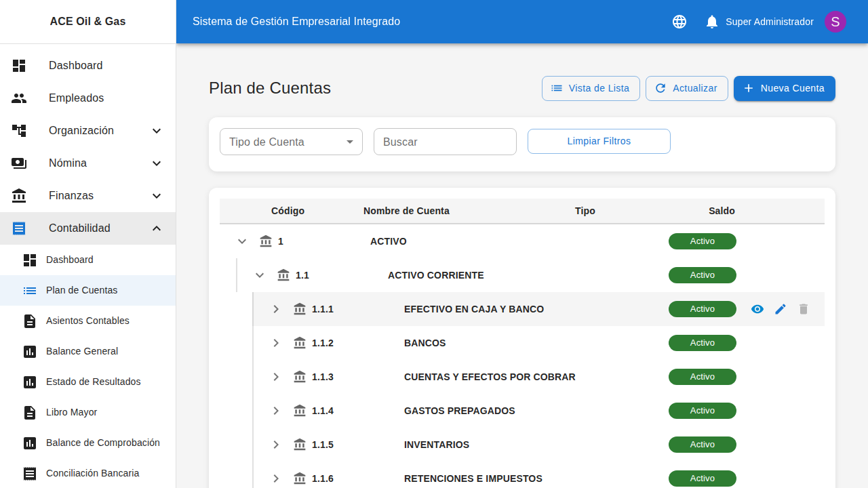Select the Asientos Contables document icon

tap(29, 321)
